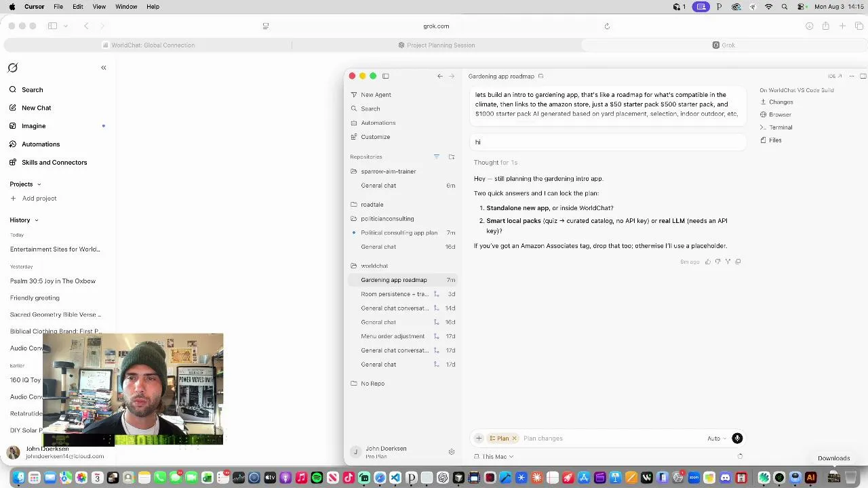Open the Auto model dropdown

pyautogui.click(x=717, y=439)
